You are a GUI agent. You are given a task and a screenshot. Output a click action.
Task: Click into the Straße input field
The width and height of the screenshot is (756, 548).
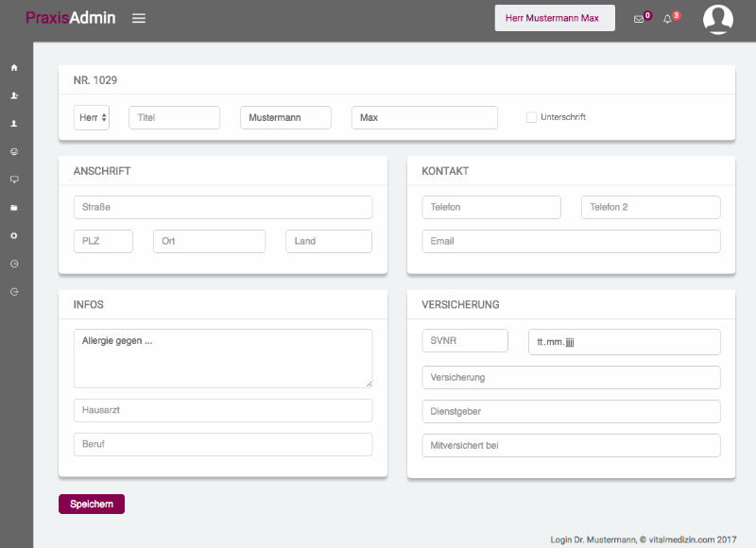[222, 207]
